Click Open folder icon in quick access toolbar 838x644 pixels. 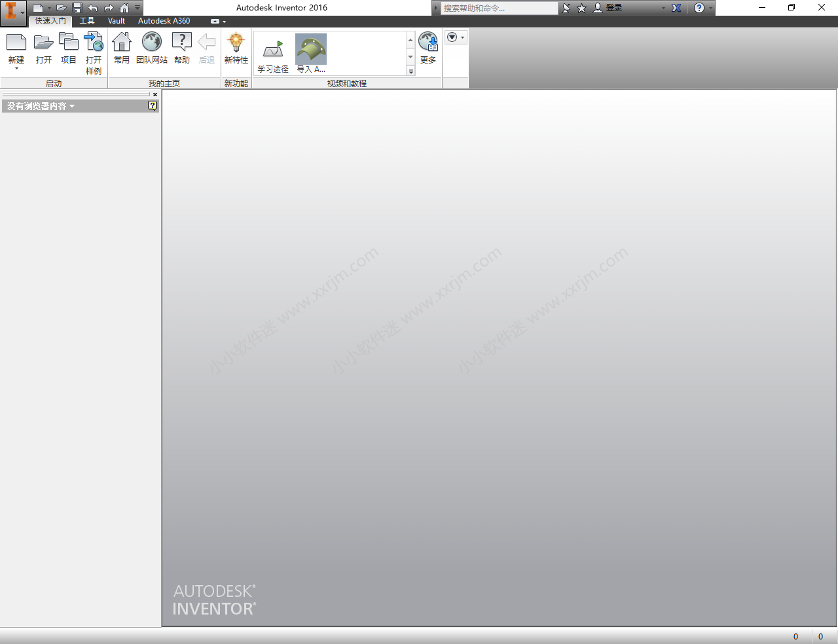[x=61, y=8]
